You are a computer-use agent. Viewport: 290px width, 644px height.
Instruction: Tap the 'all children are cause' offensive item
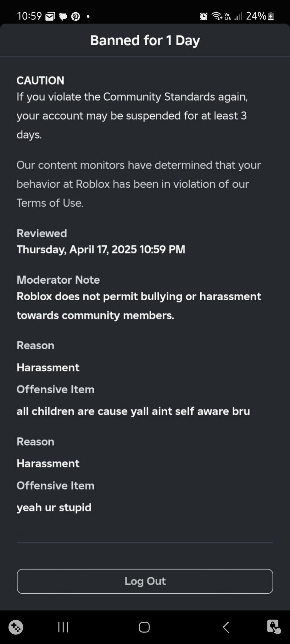pos(133,411)
